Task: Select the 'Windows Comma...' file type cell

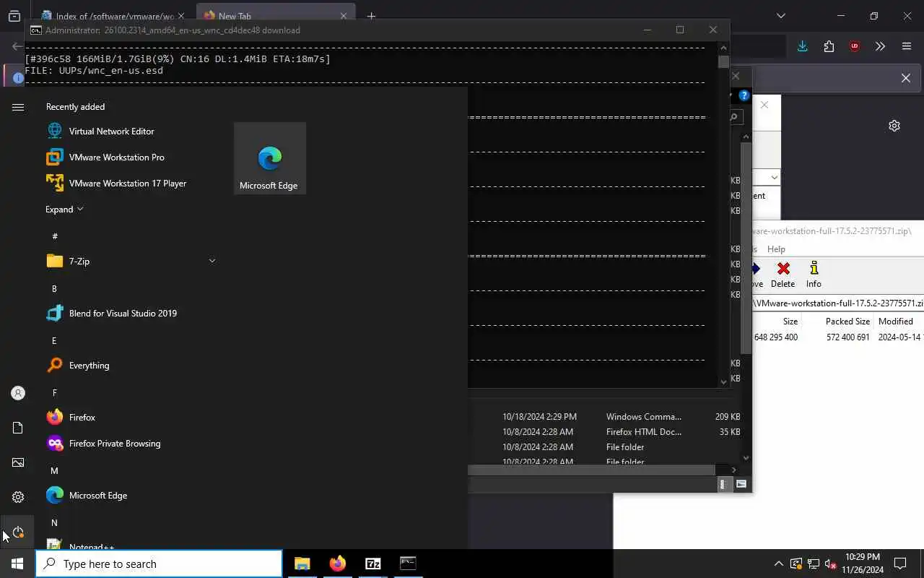Action: [644, 417]
